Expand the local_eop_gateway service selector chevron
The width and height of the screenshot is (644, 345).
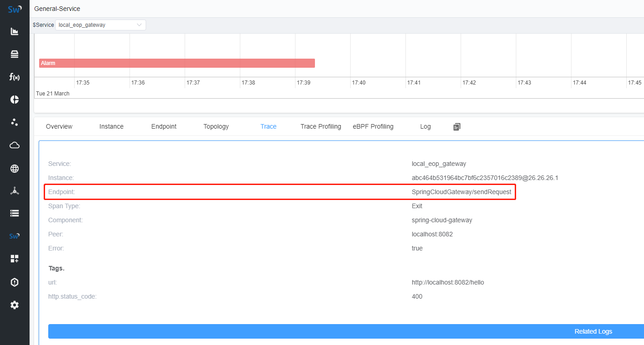tap(139, 25)
